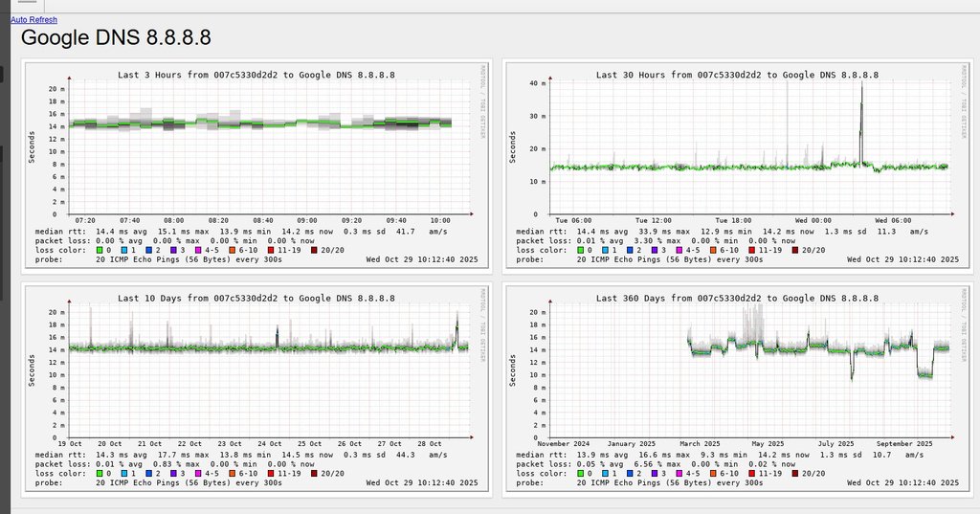
Task: Click light-blue 1 loss swatch in 3 Hours graph
Action: point(124,250)
